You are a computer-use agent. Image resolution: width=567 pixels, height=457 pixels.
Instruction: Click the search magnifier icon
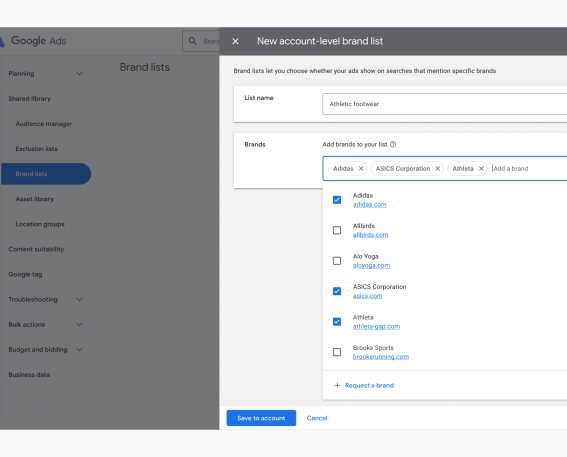pyautogui.click(x=193, y=41)
